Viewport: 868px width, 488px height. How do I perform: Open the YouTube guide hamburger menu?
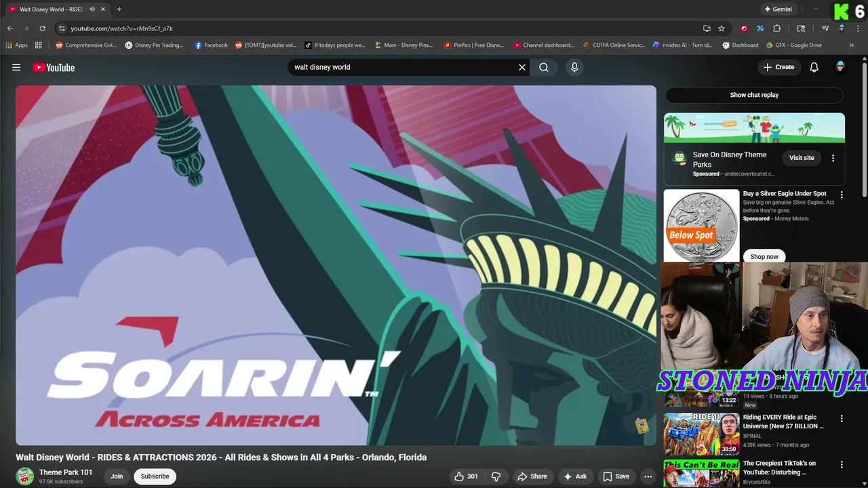pos(16,67)
